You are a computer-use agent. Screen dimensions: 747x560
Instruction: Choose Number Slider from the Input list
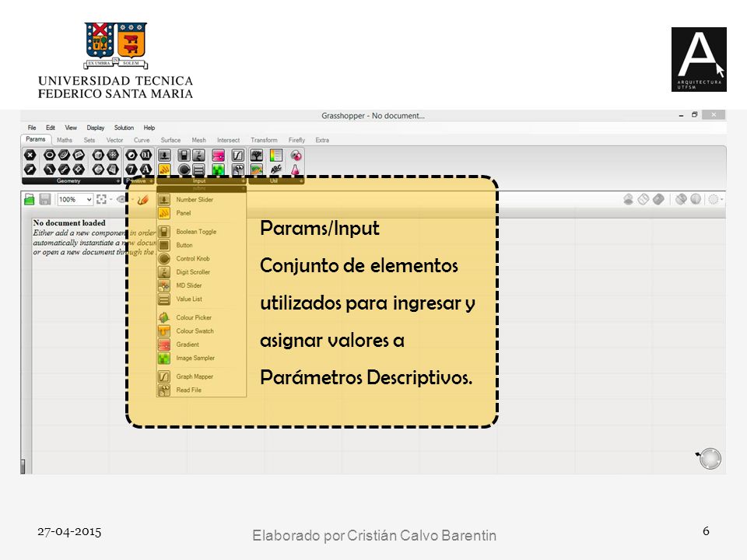click(x=202, y=200)
